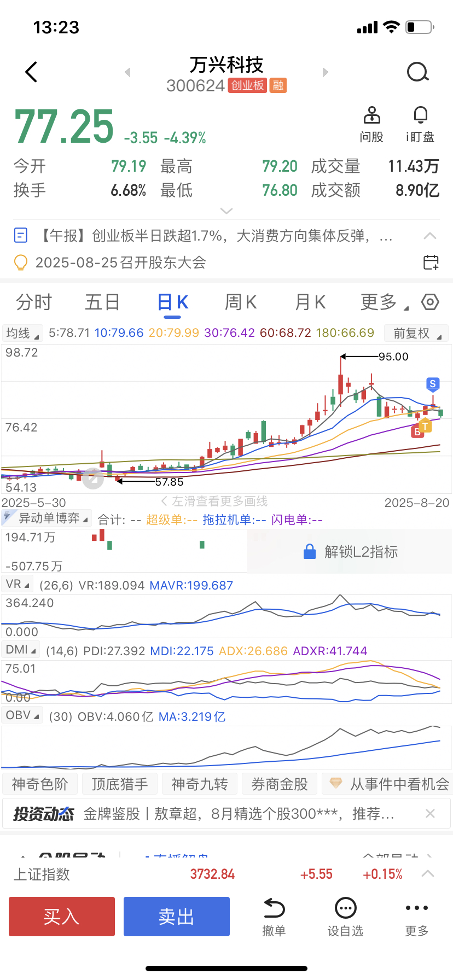Open the VR indicator dropdown
Viewport: 453px width, 980px height.
tap(18, 584)
